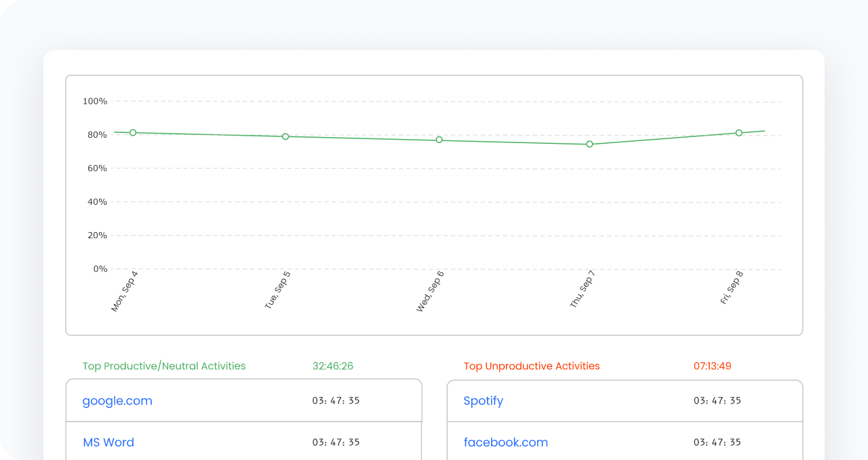Image resolution: width=868 pixels, height=460 pixels.
Task: Click the 100% y-axis label
Action: tap(95, 101)
